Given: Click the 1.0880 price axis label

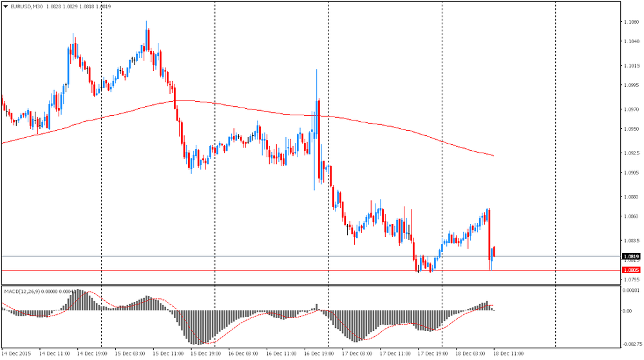Looking at the screenshot, I should (x=631, y=197).
